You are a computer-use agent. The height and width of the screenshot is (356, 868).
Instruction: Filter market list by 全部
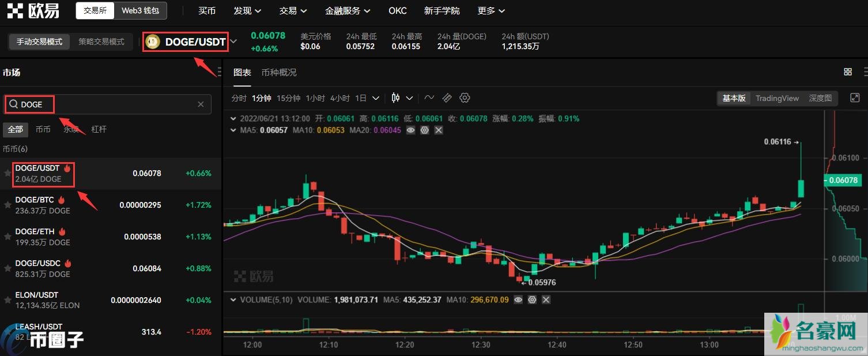click(x=16, y=129)
